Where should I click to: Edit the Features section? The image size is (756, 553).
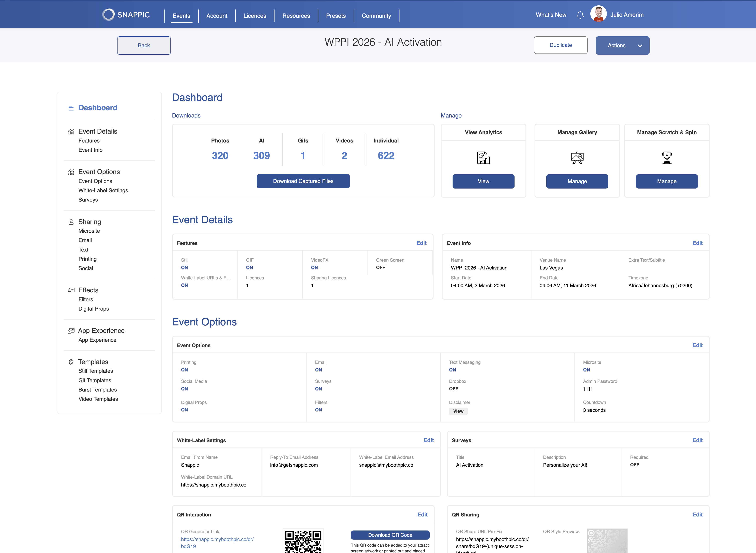(421, 243)
